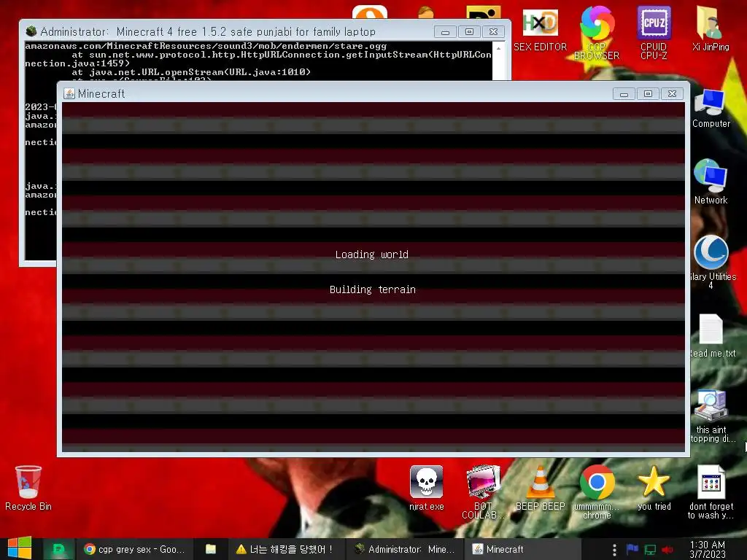747x560 pixels.
Task: Open the Glary Utilities 4 icon
Action: coord(712,262)
